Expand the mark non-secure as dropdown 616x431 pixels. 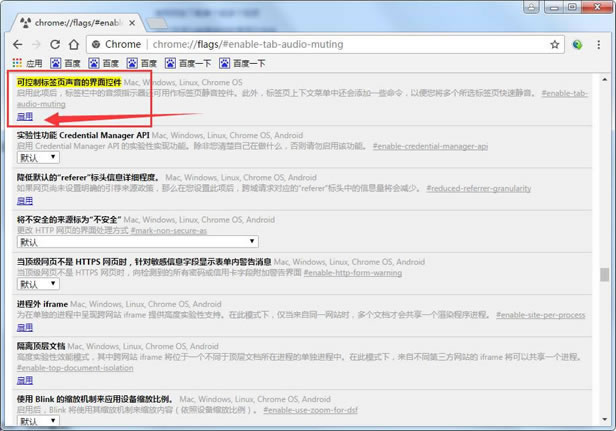click(138, 242)
